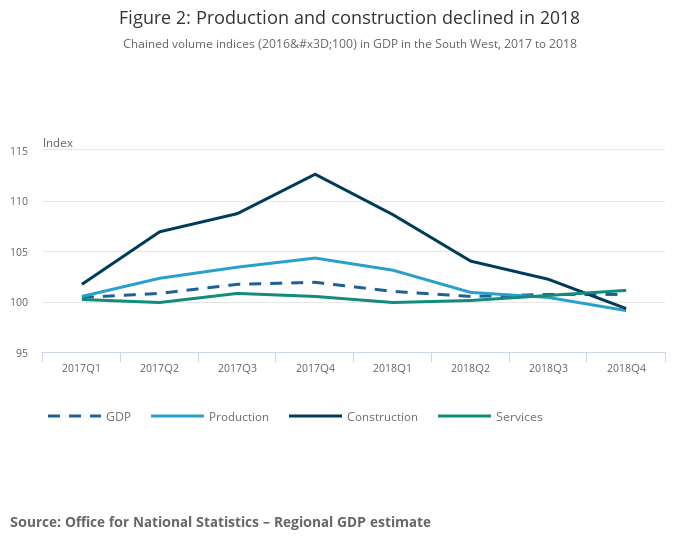Click the 2018Q1 x-axis label
This screenshot has height=549, width=700.
(x=393, y=368)
